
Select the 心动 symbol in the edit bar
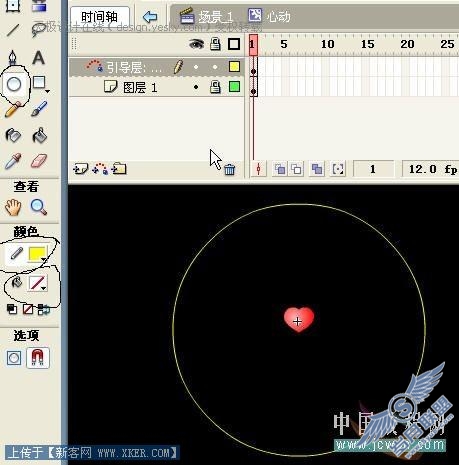click(269, 16)
